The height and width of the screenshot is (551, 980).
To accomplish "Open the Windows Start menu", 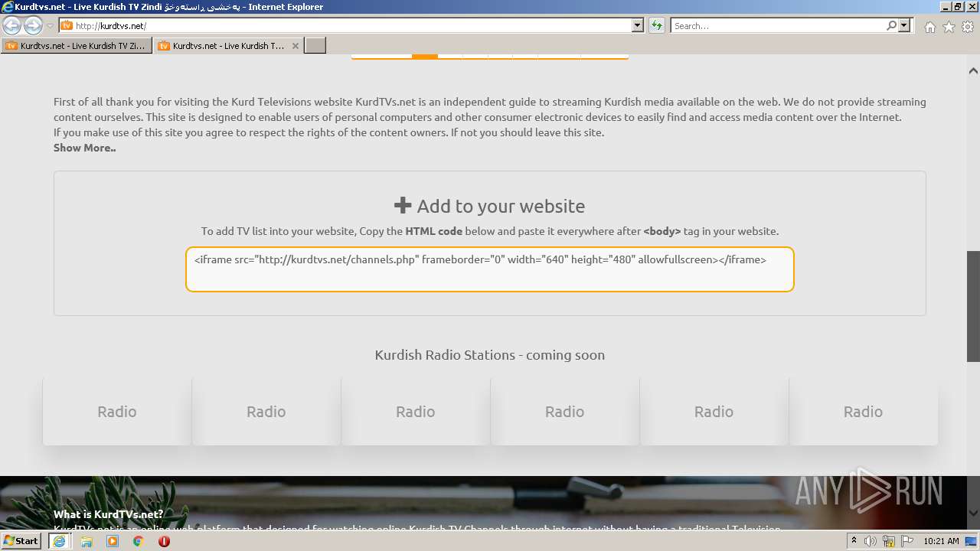I will point(21,540).
